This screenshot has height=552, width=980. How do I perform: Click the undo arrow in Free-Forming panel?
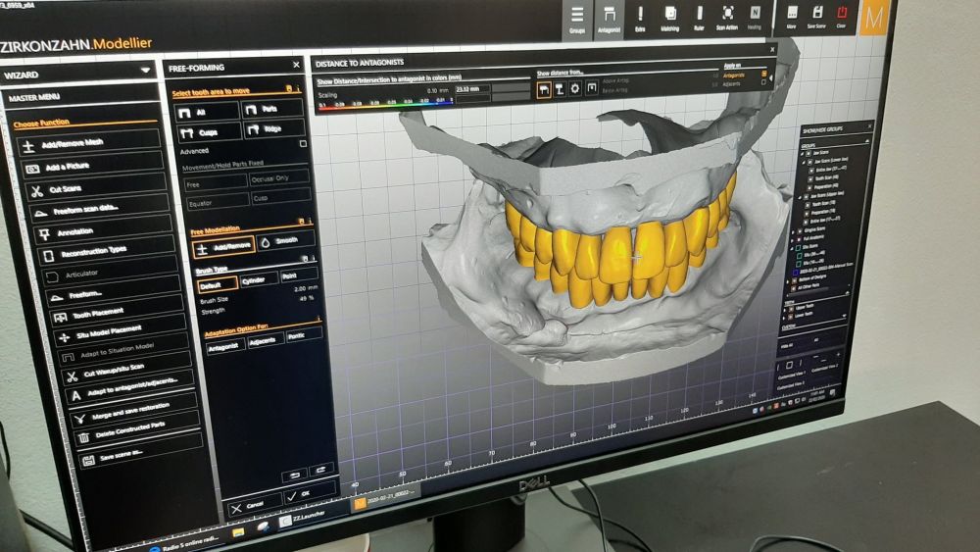pos(294,476)
